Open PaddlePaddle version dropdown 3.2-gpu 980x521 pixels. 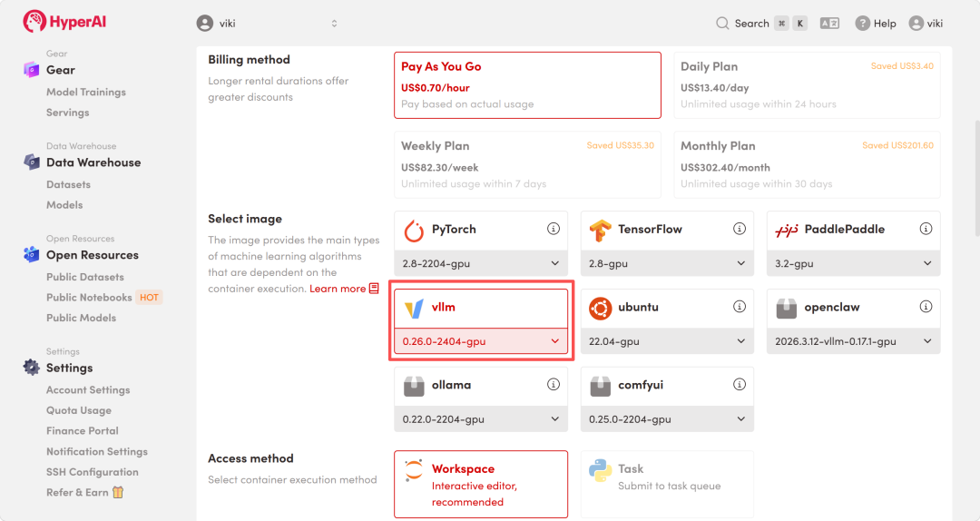coord(853,263)
